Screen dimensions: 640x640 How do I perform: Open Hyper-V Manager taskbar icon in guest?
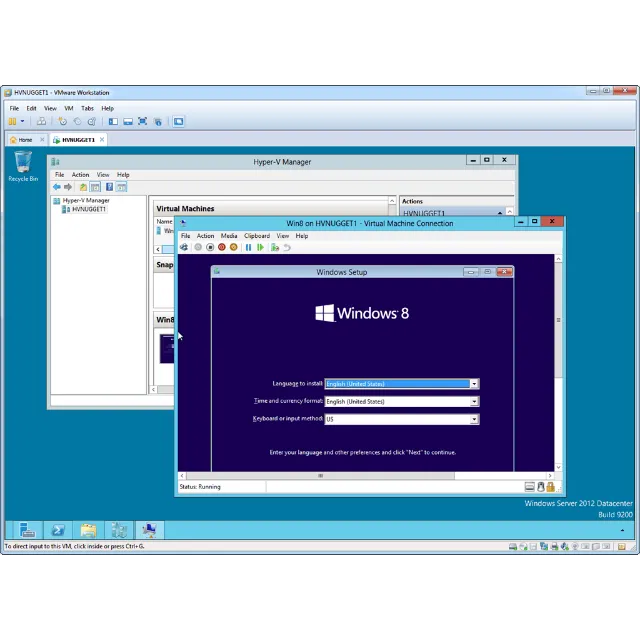(119, 530)
